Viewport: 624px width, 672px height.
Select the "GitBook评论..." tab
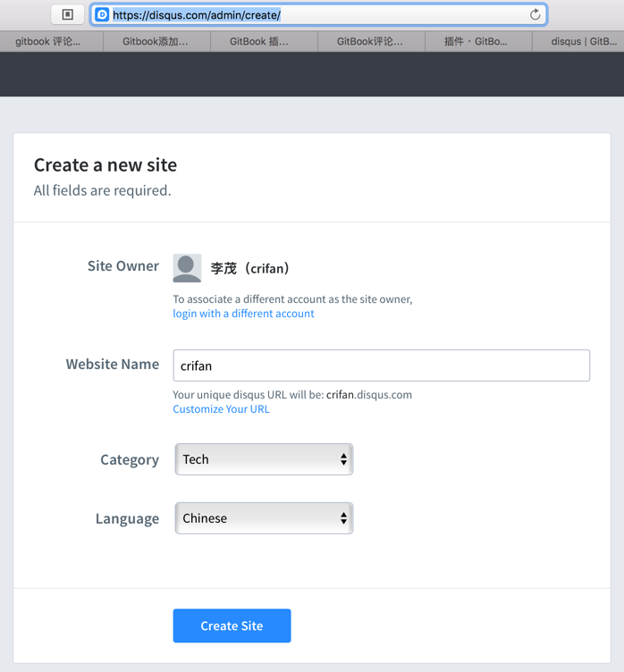point(370,41)
